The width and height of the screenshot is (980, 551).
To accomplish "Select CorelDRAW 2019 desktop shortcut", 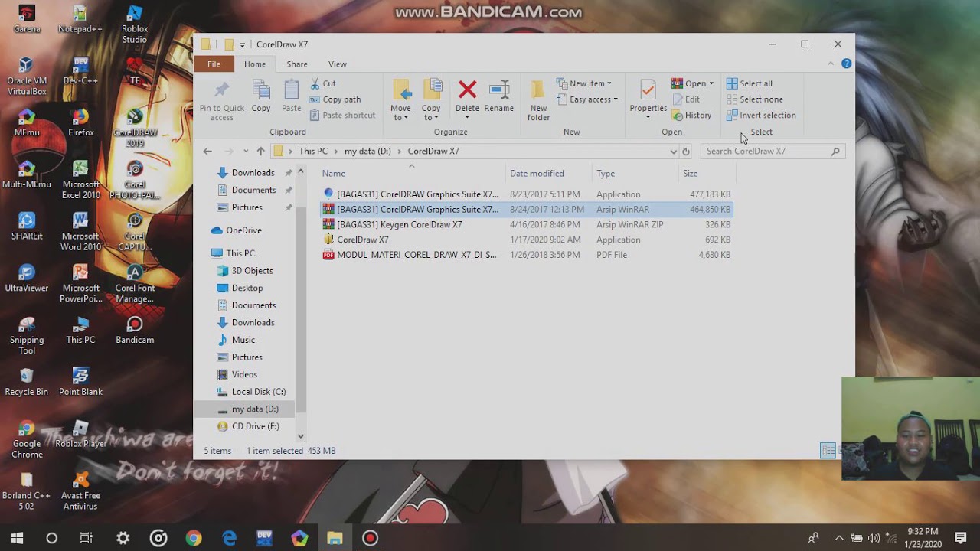I will 135,128.
